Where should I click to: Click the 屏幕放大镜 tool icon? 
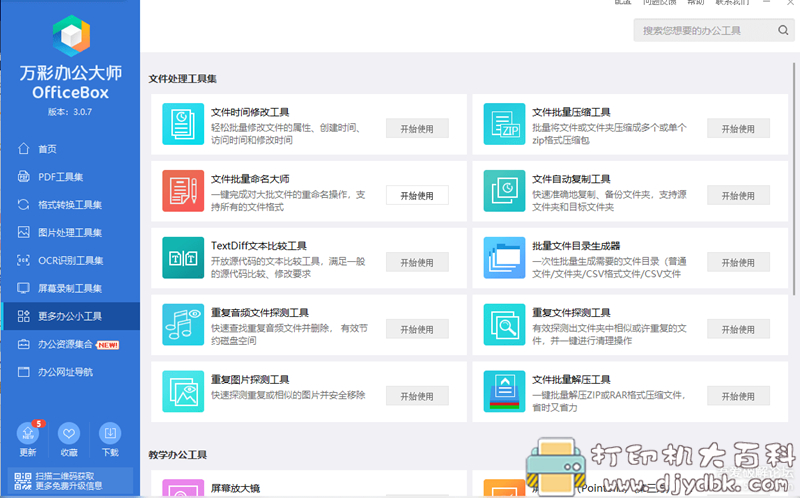[x=183, y=488]
